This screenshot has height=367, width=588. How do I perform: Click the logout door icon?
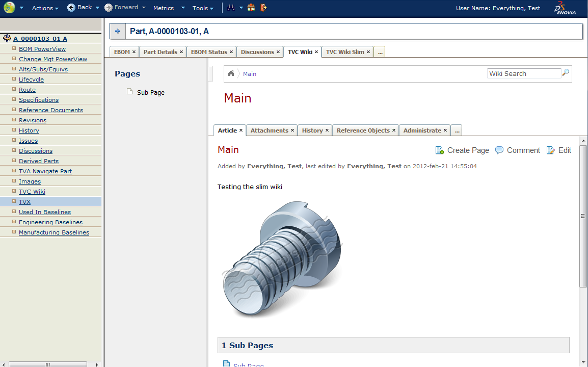[x=263, y=8]
